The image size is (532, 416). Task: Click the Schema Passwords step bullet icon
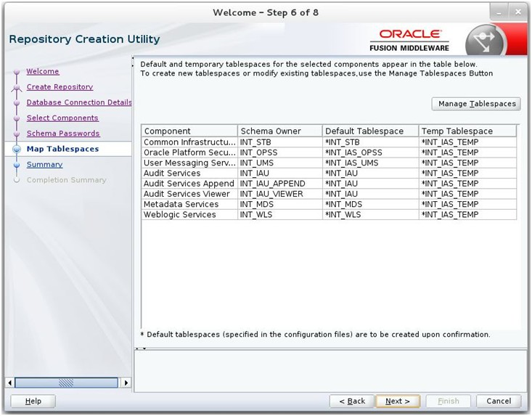[17, 134]
